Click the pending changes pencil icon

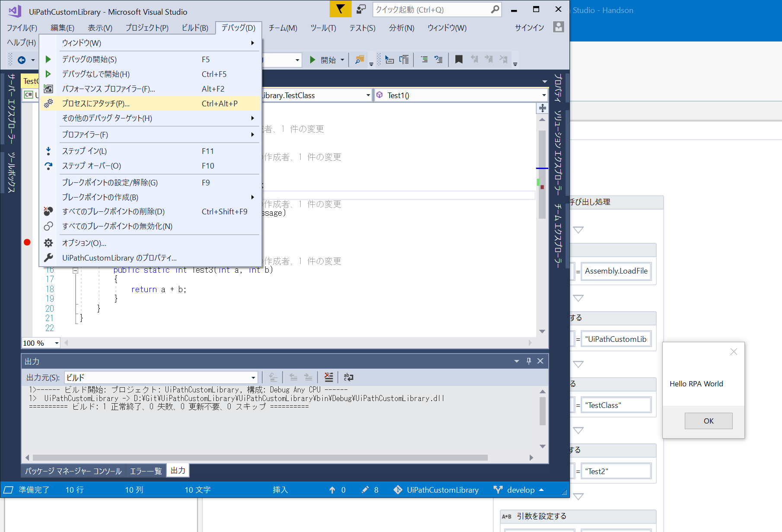pos(366,490)
